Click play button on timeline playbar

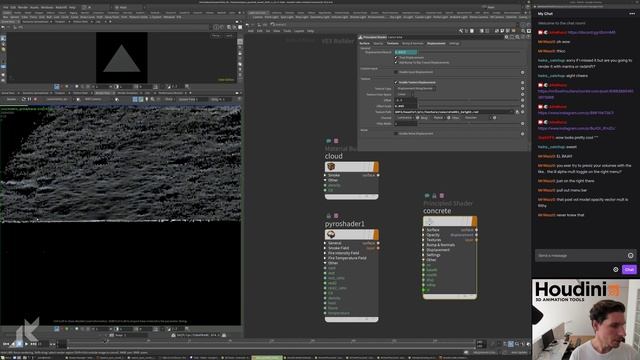pyautogui.click(x=26, y=344)
